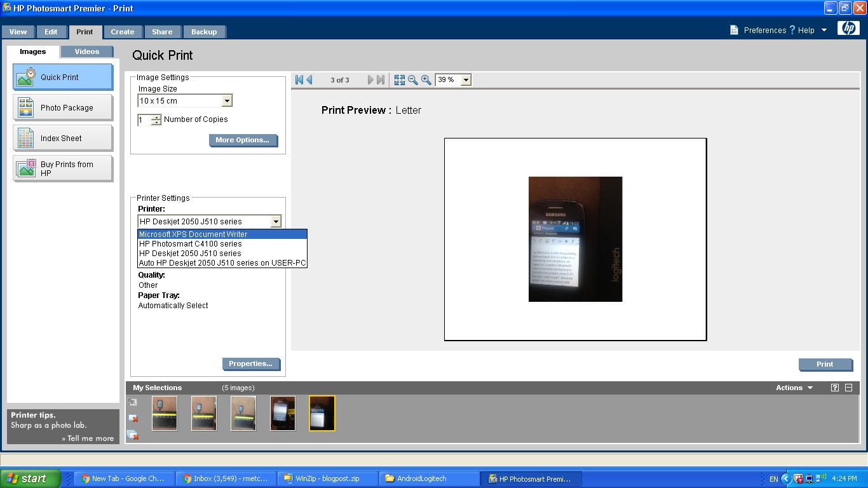
Task: Click the My Selections help icon
Action: pos(835,388)
